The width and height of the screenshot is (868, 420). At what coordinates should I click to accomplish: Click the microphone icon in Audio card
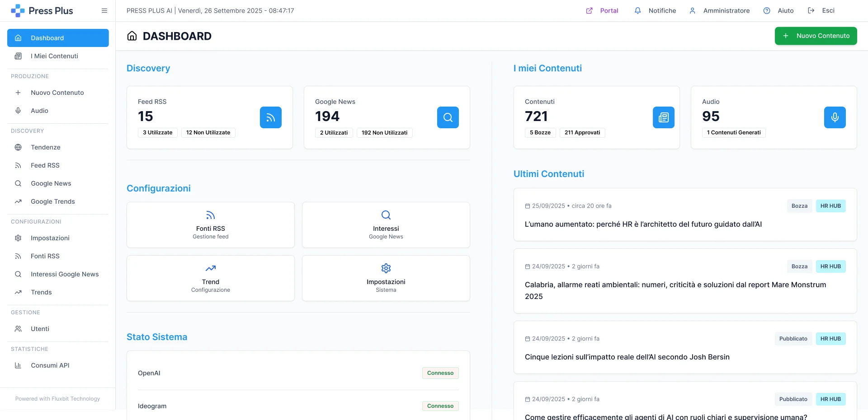[835, 117]
